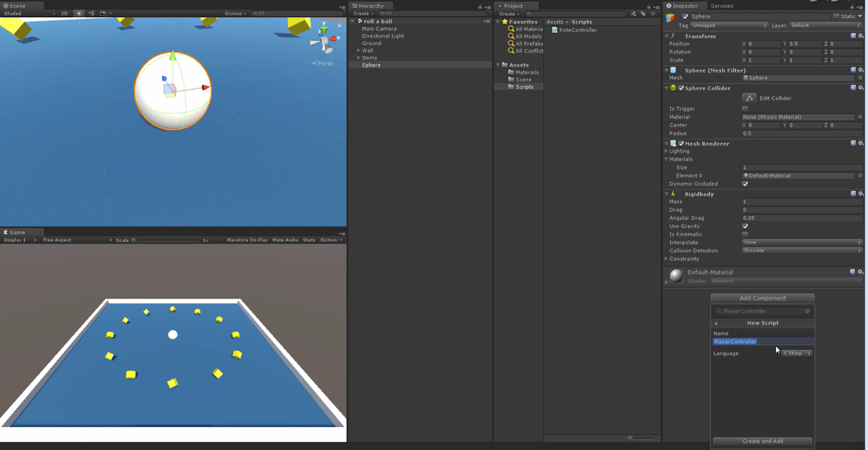Uncheck the Use Gravity checkbox

745,226
